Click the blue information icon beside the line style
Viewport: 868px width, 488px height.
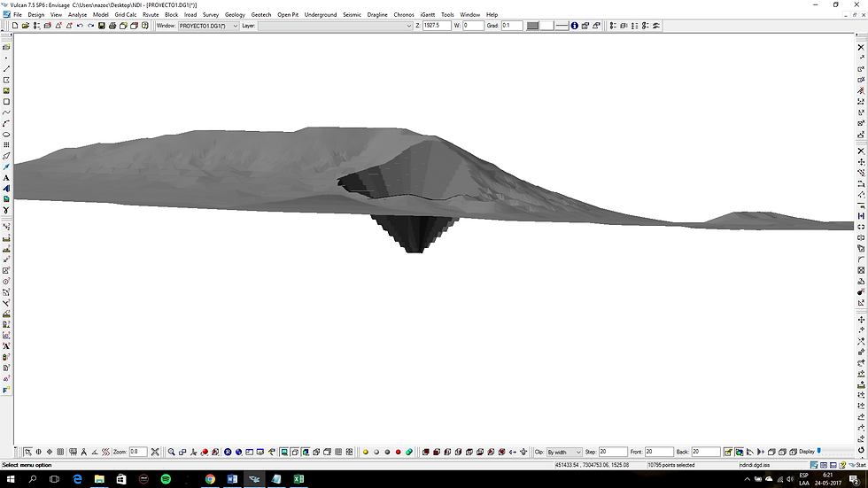click(x=575, y=26)
